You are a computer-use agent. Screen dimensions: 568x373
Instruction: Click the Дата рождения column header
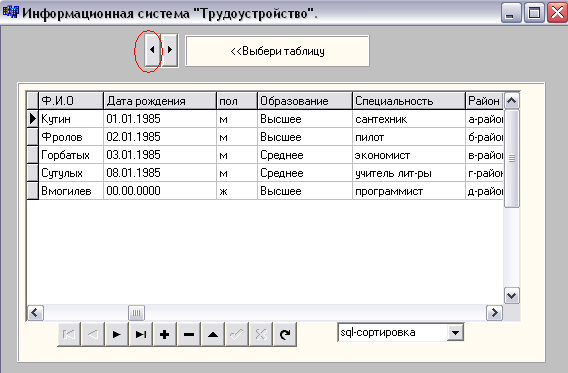coord(160,101)
